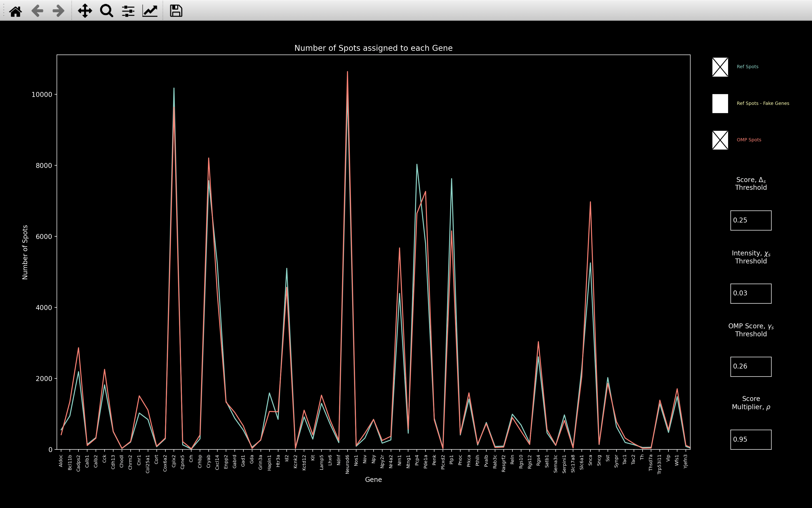Uncheck the OMP Spots checkbox
The height and width of the screenshot is (508, 812).
coord(720,140)
